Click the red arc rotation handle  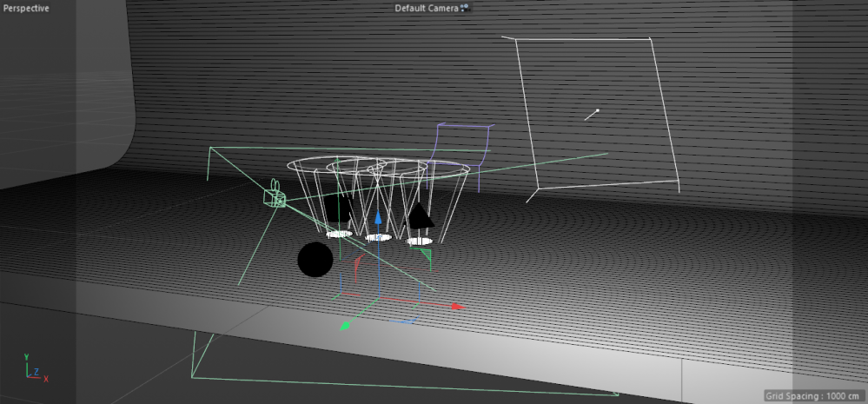(x=357, y=266)
